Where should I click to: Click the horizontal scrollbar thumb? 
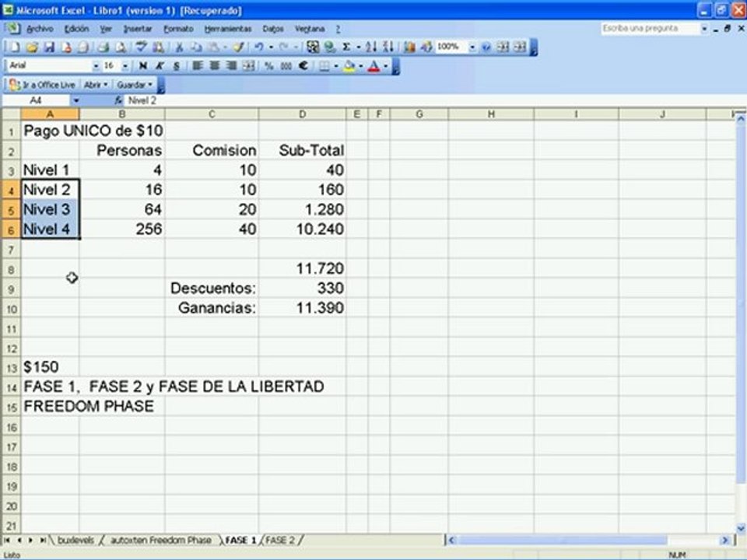click(x=562, y=540)
